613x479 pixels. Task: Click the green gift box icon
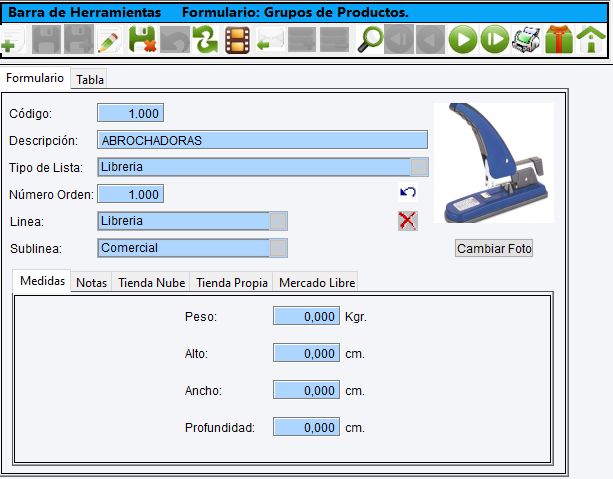(x=559, y=39)
